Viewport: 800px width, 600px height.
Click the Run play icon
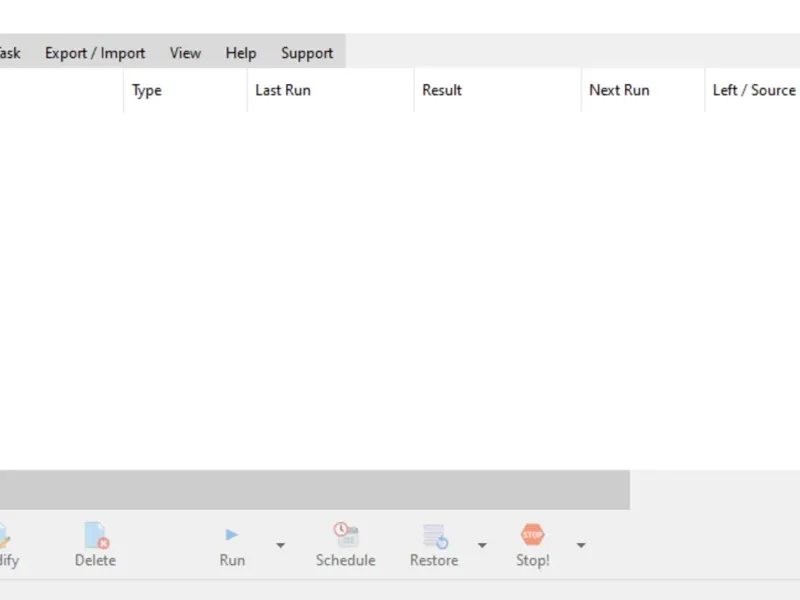pos(232,535)
